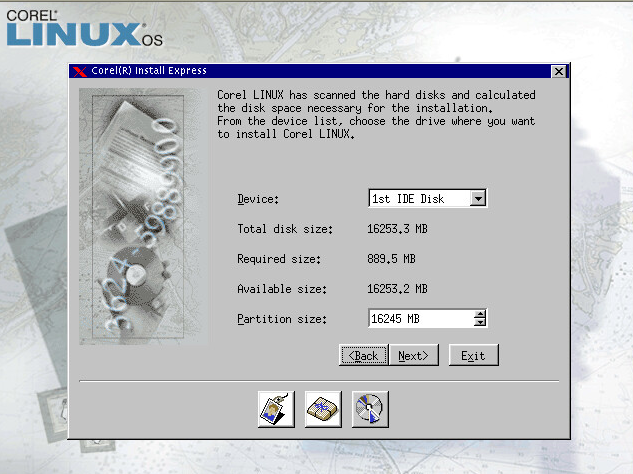Click the Available size value 16253.2 MB
Screen dimensions: 633x474
(x=398, y=289)
